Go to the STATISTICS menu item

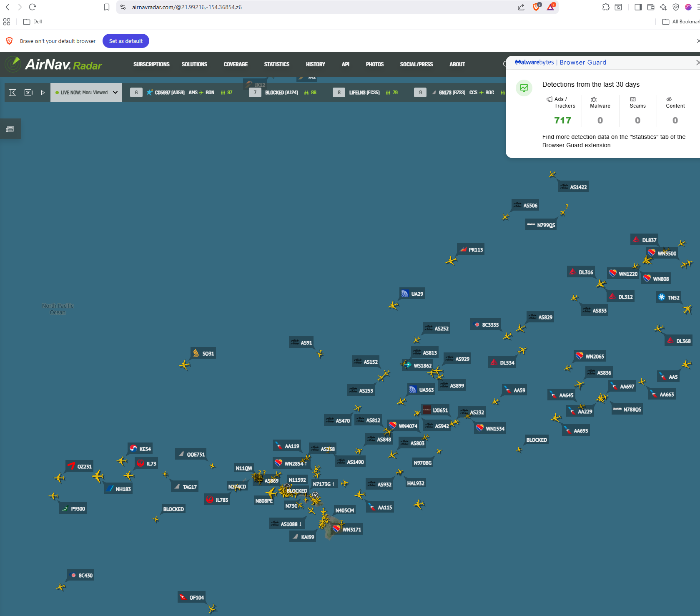tap(276, 64)
